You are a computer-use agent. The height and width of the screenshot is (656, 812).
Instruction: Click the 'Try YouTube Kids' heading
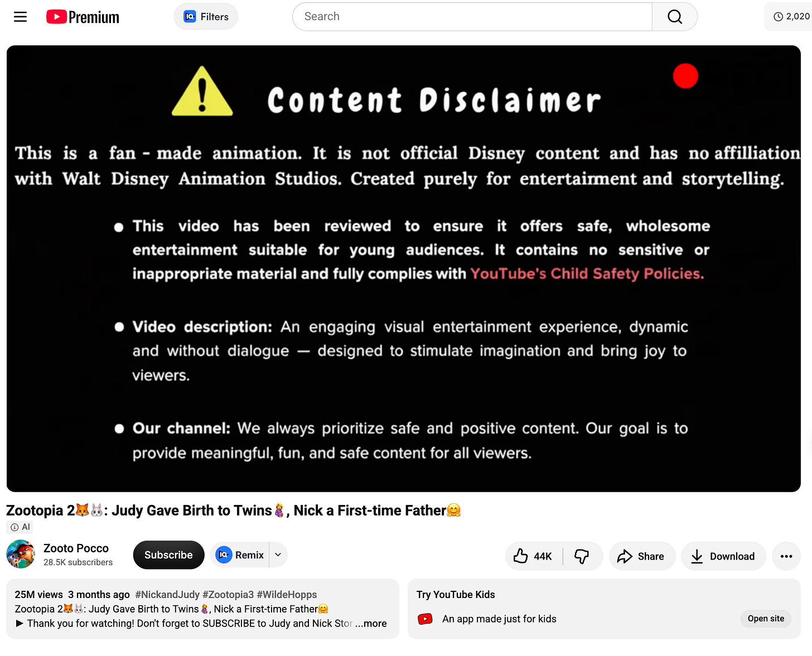[456, 595]
